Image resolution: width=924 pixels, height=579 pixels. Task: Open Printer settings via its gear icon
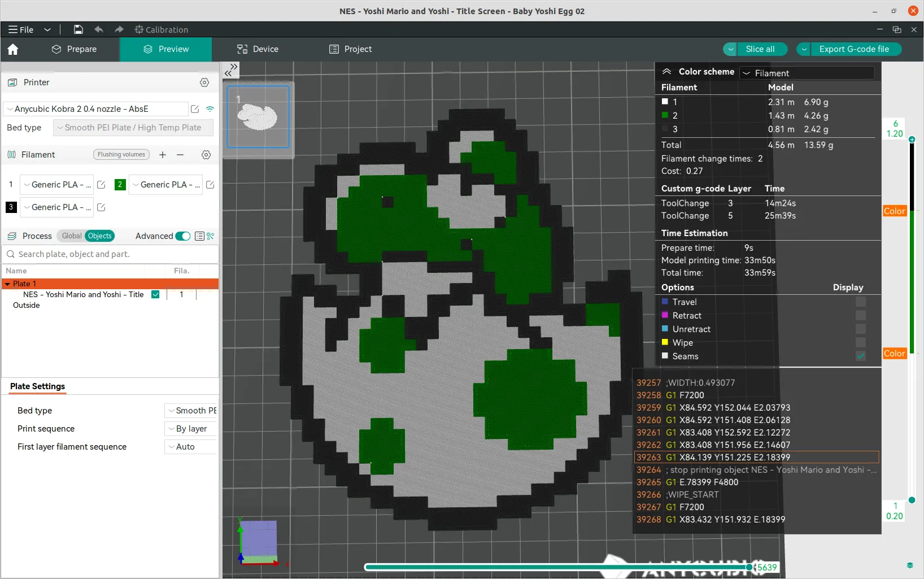pyautogui.click(x=204, y=82)
